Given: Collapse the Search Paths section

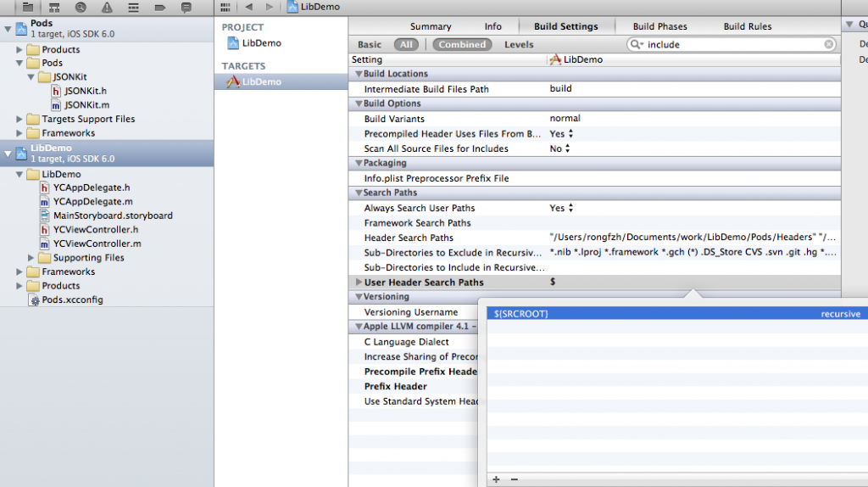Looking at the screenshot, I should pyautogui.click(x=359, y=193).
